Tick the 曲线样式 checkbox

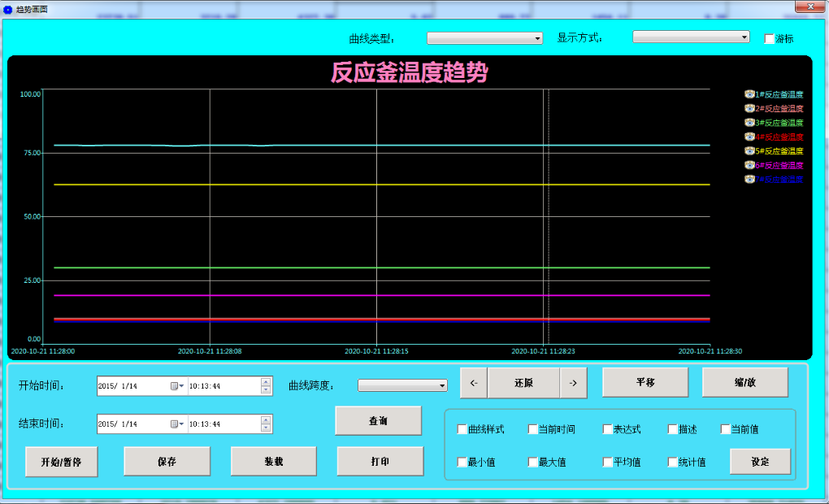click(x=462, y=429)
